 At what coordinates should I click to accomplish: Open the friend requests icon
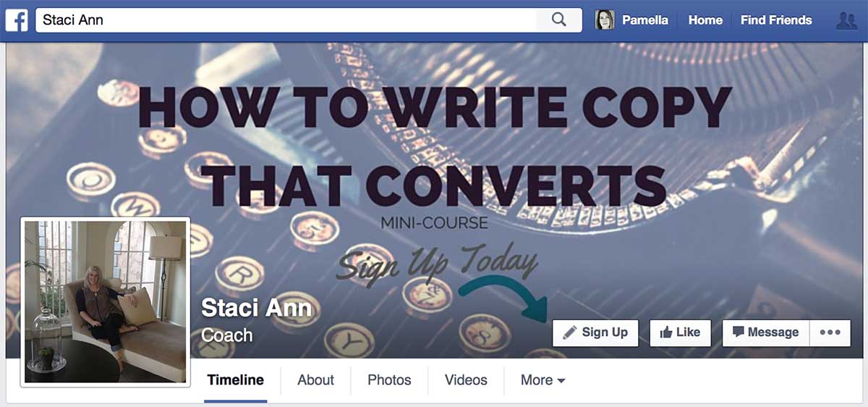[x=846, y=20]
